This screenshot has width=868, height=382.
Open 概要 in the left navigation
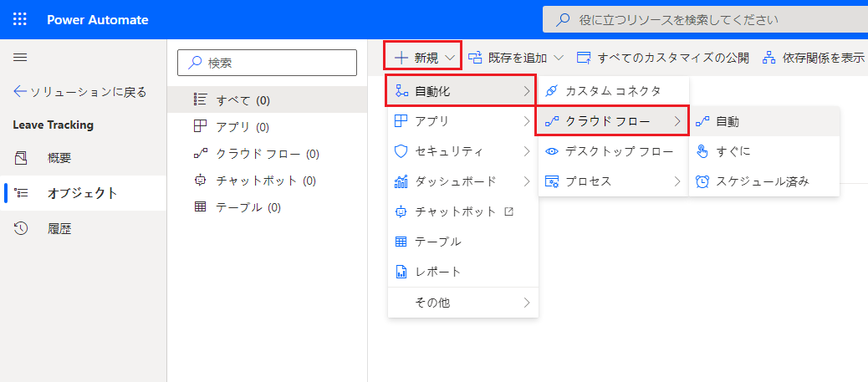click(83, 159)
